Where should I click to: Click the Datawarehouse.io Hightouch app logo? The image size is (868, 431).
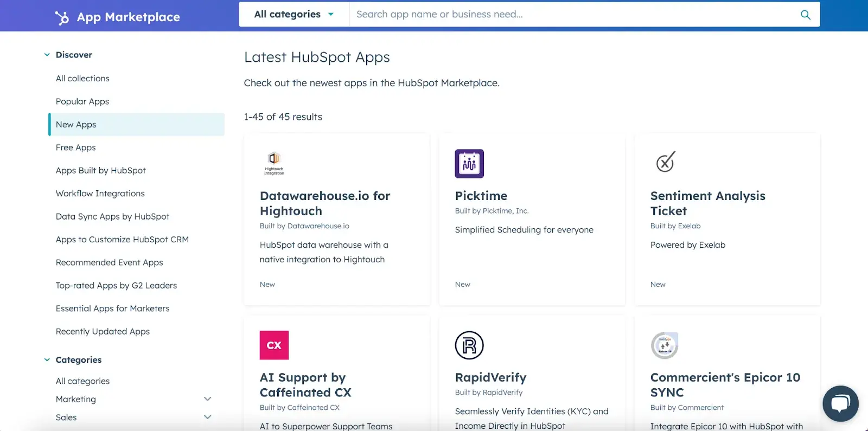click(x=274, y=163)
